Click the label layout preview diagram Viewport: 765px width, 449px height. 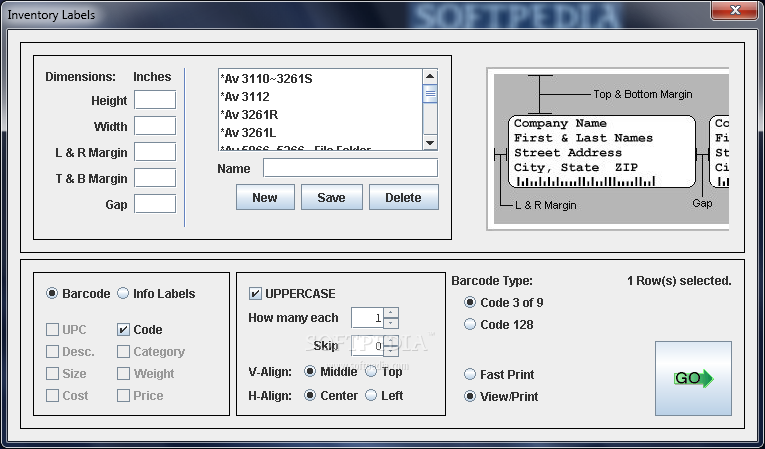pos(608,149)
